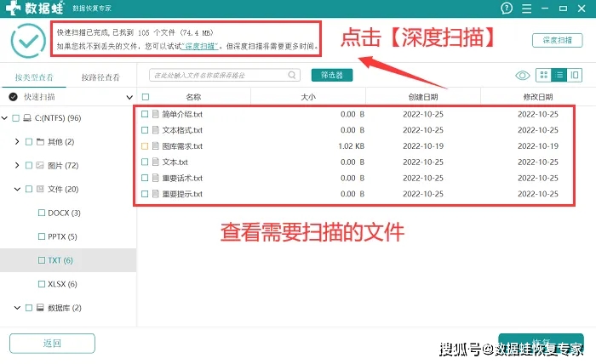Click the search magnifier icon
Viewport: 596px width, 364px height.
[156, 76]
